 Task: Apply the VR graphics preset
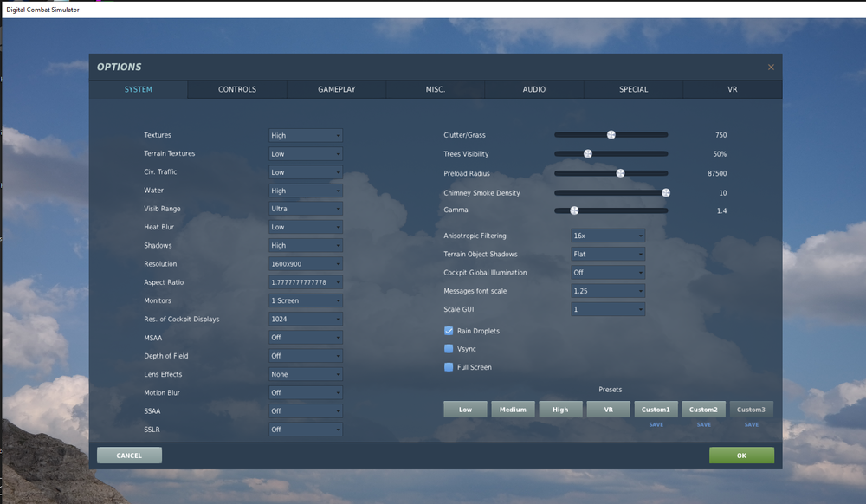click(608, 409)
